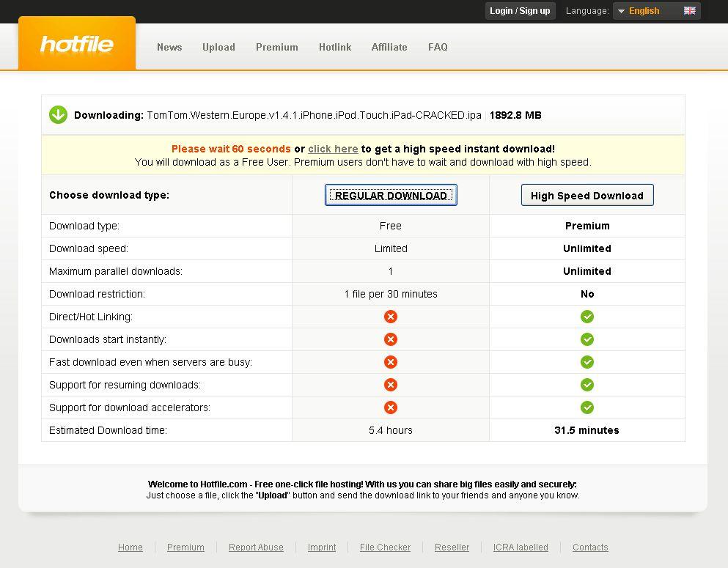Screen dimensions: 728x568
Task: Click the 'Direct/Hot Linking:' row label
Action: tap(91, 317)
